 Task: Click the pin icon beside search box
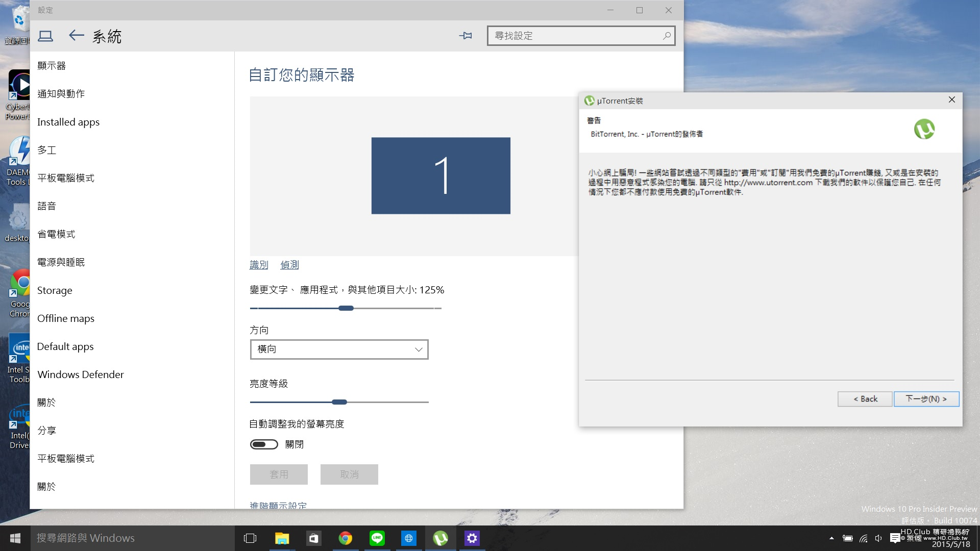465,36
